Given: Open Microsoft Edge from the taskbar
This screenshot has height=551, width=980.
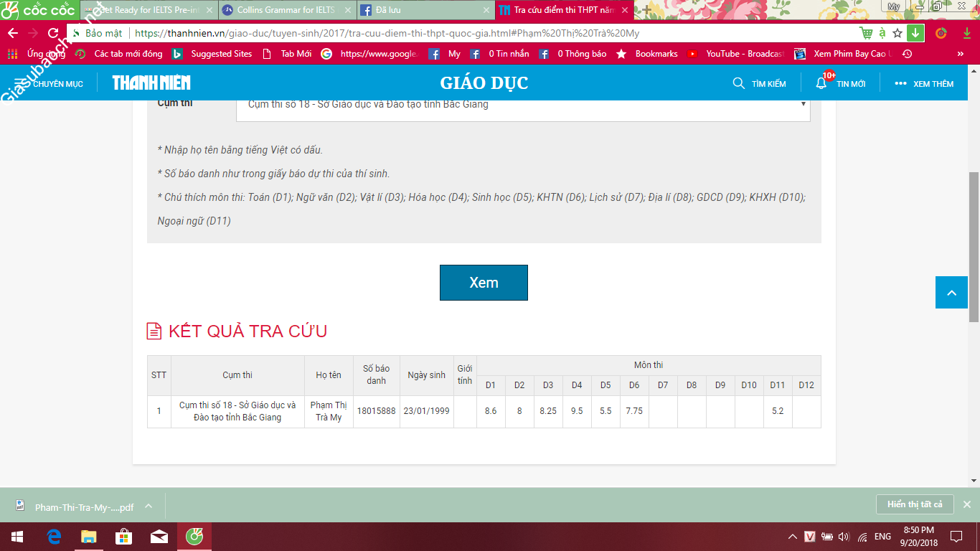Looking at the screenshot, I should pyautogui.click(x=54, y=536).
